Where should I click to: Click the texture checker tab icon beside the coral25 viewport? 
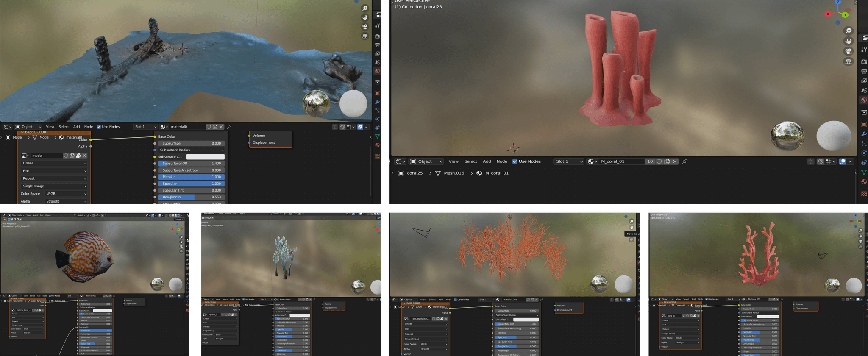(x=864, y=194)
